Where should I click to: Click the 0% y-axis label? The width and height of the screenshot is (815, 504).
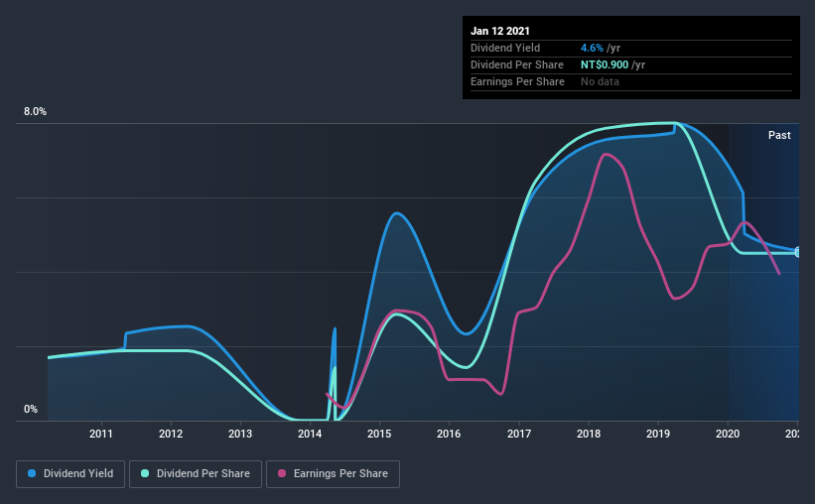(x=31, y=410)
